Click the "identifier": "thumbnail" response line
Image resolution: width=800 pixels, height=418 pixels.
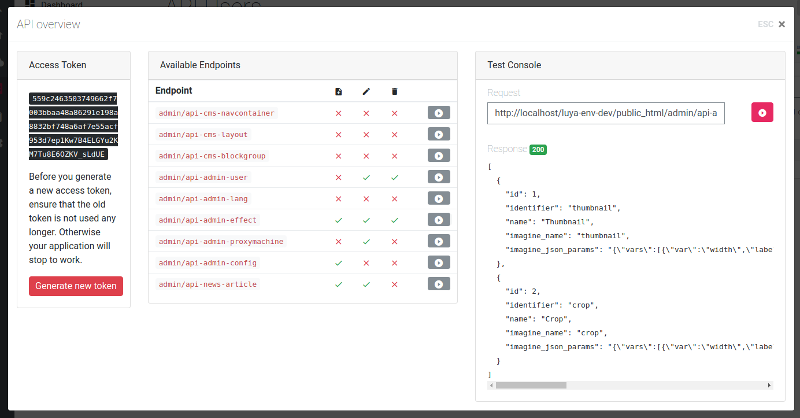[x=563, y=208]
